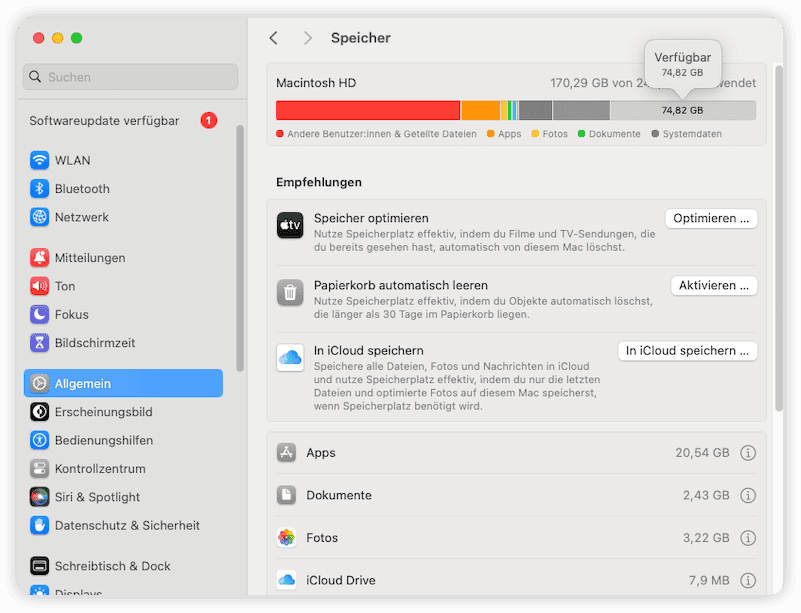
Task: Click the iCloud icon for In iCloud speichern
Action: click(290, 357)
